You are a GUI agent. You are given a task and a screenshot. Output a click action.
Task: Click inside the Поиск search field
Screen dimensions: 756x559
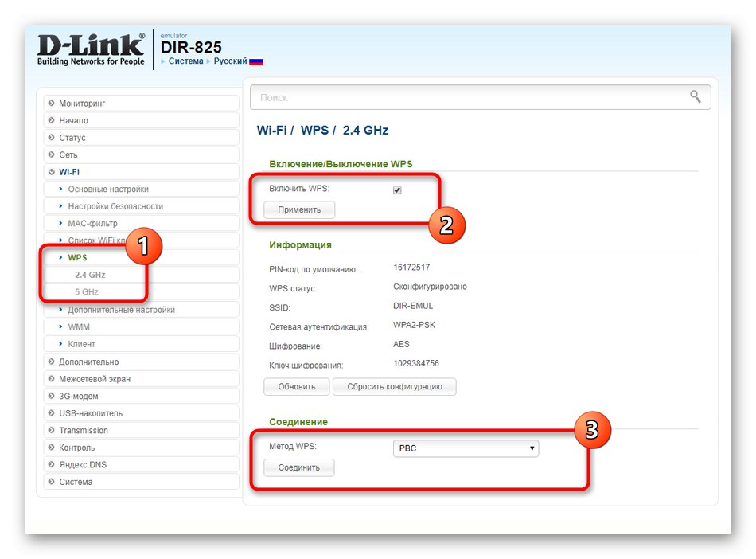(x=398, y=96)
